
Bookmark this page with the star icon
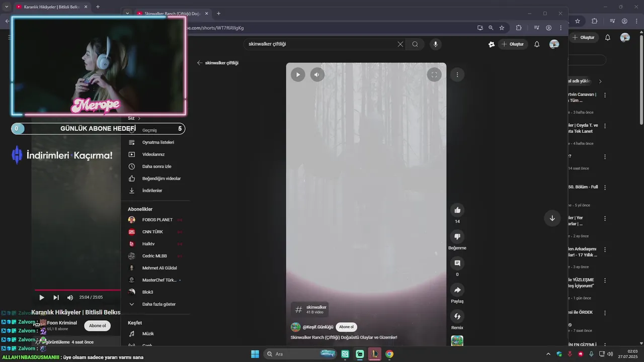pos(502,28)
